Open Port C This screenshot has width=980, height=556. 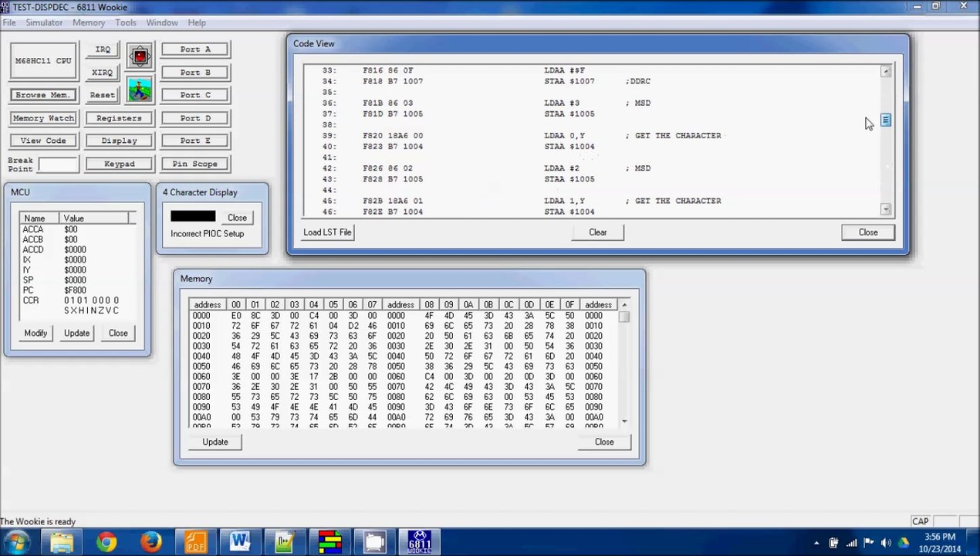tap(195, 95)
